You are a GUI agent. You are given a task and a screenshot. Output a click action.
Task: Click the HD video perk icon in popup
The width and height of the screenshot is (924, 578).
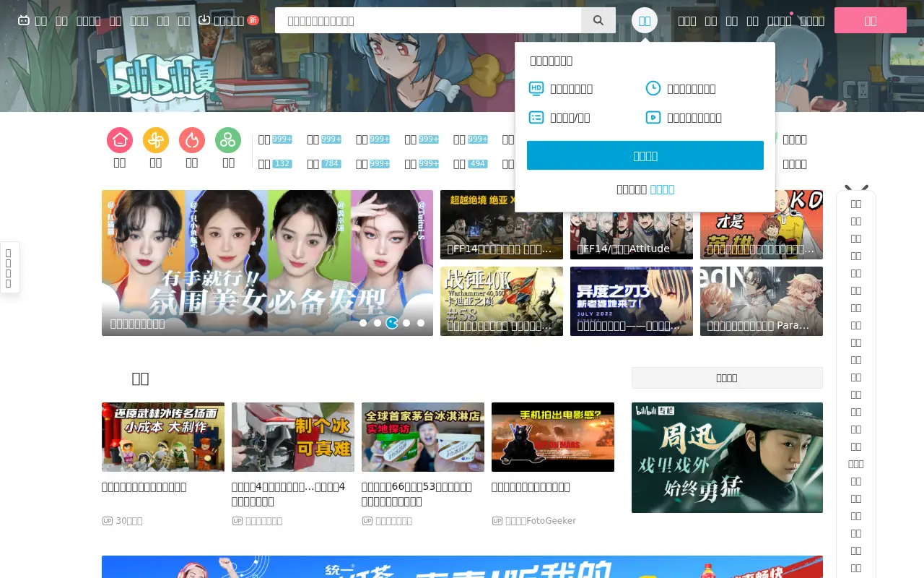[x=536, y=88]
